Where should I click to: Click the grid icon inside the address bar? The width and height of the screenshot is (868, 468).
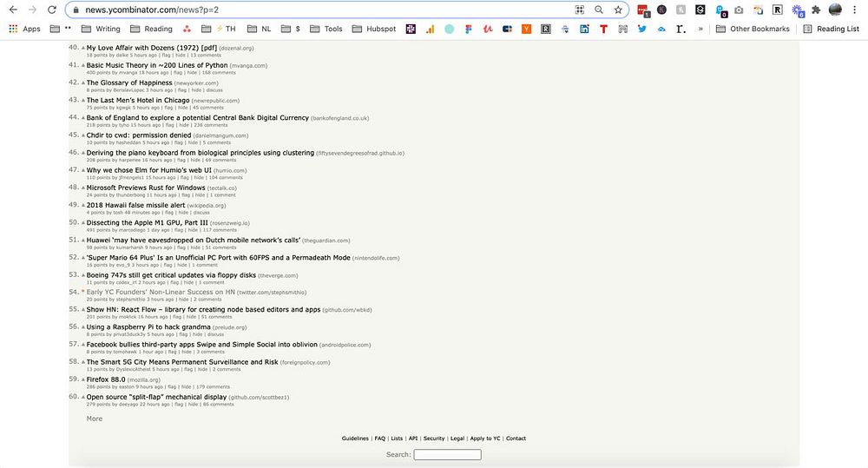point(580,10)
